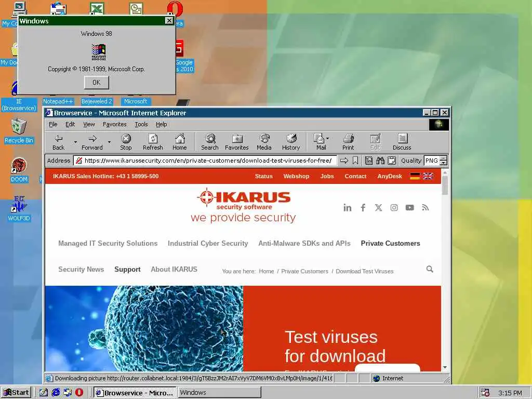This screenshot has width=532, height=399.
Task: Open the Mail button dropdown arrow
Action: coord(327,138)
